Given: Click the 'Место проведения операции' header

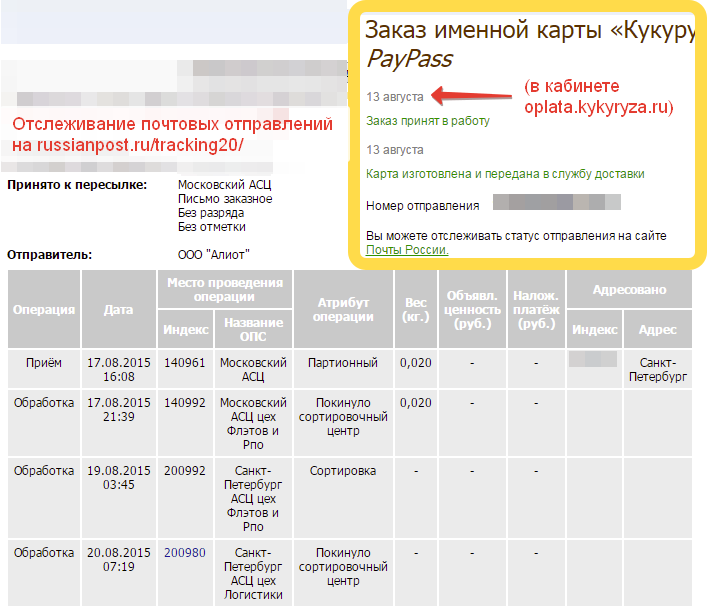Looking at the screenshot, I should pos(225,290).
